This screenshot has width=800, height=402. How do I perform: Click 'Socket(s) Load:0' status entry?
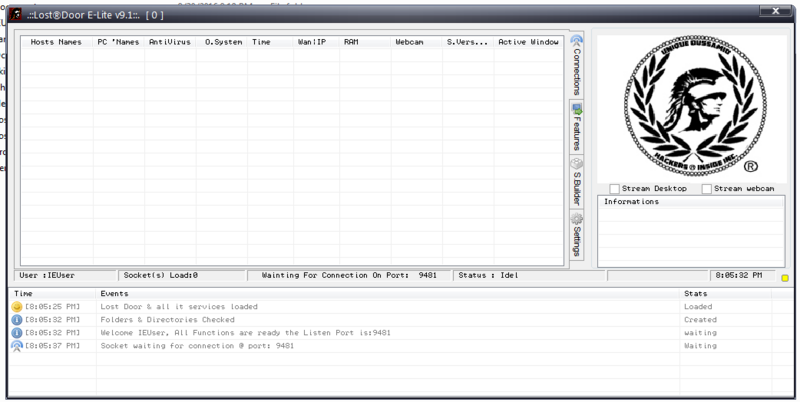pos(182,275)
